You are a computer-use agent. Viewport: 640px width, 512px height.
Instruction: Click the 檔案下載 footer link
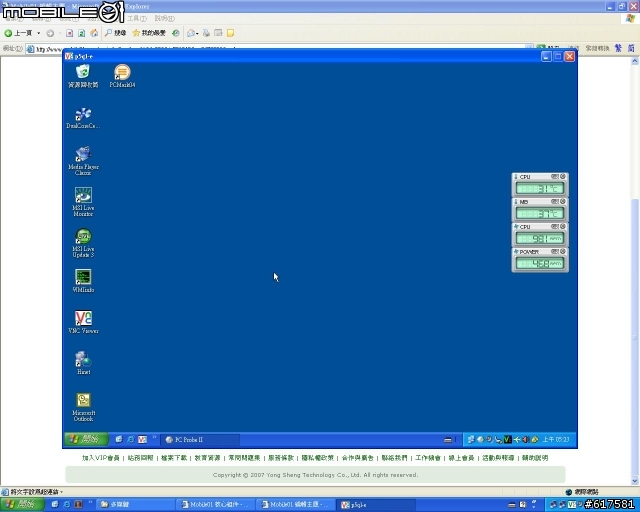(x=174, y=458)
